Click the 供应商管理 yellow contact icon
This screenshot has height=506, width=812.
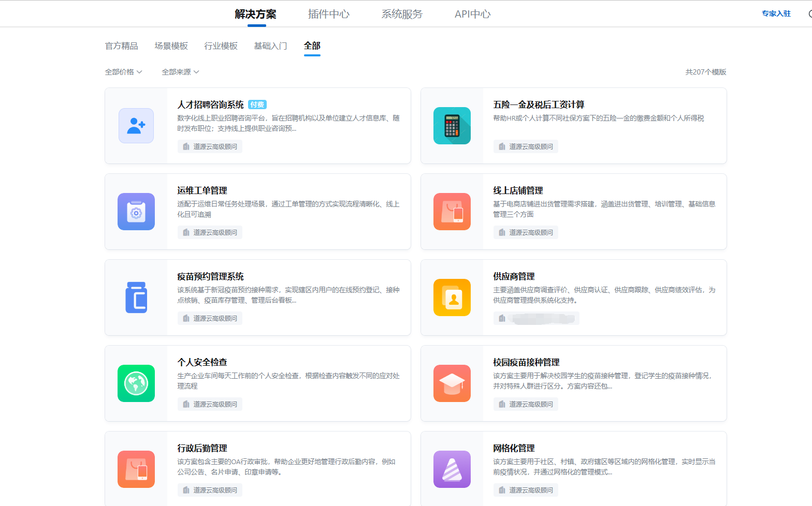coord(452,297)
